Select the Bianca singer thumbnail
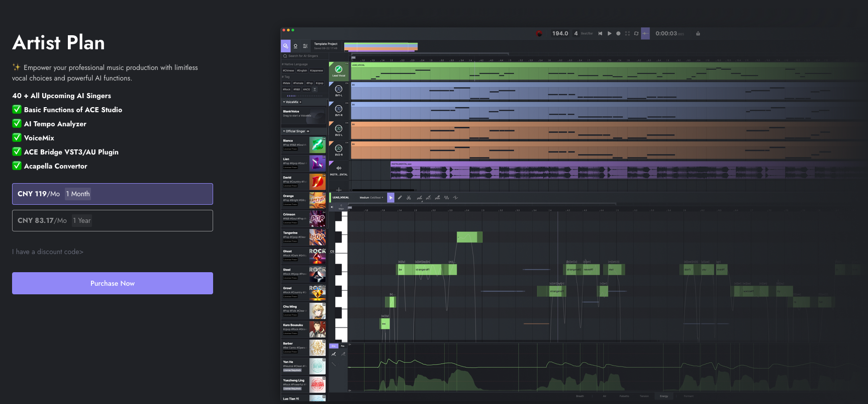The width and height of the screenshot is (868, 404). tap(317, 145)
